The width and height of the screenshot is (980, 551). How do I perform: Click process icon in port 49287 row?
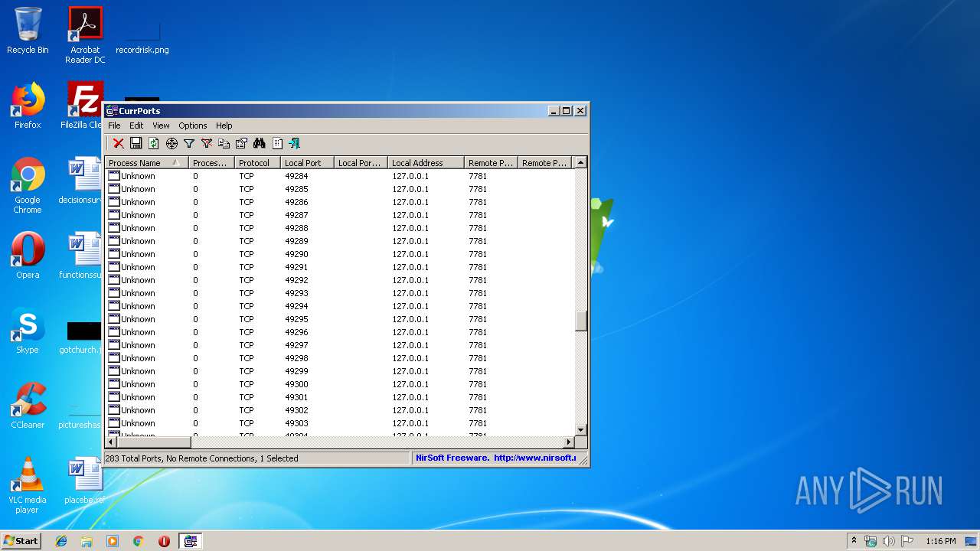click(x=114, y=215)
